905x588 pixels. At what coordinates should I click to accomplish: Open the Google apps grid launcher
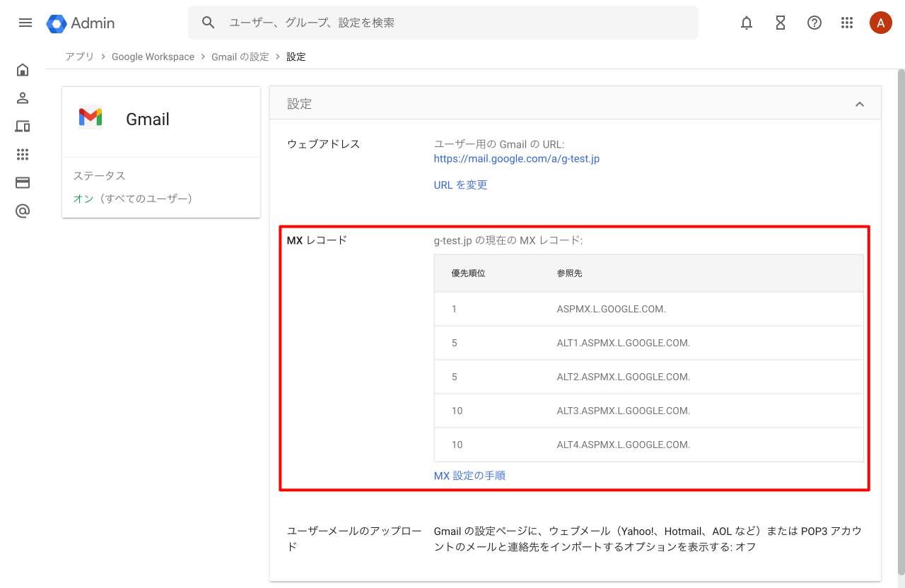click(x=847, y=23)
